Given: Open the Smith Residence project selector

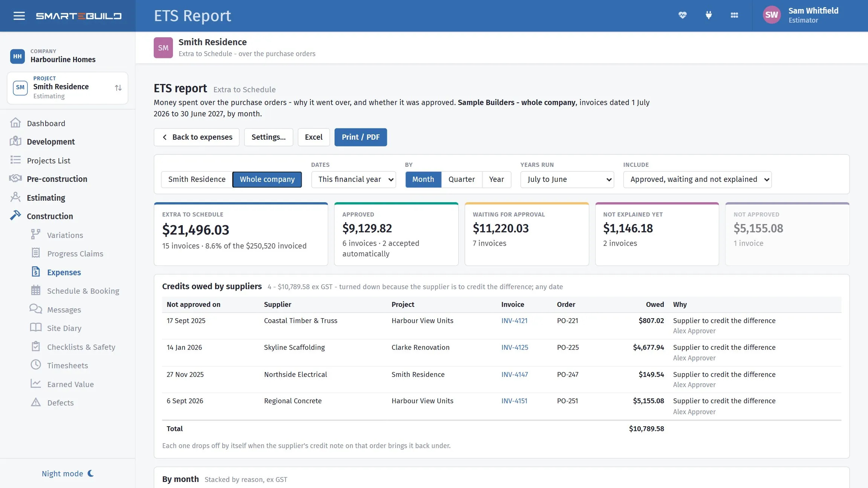Looking at the screenshot, I should (x=67, y=88).
